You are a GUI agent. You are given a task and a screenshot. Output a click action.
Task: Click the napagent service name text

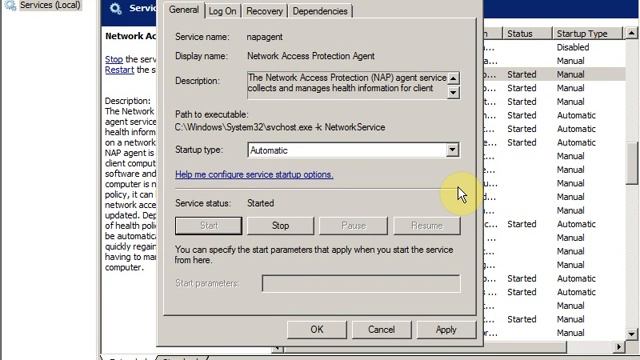click(x=264, y=37)
